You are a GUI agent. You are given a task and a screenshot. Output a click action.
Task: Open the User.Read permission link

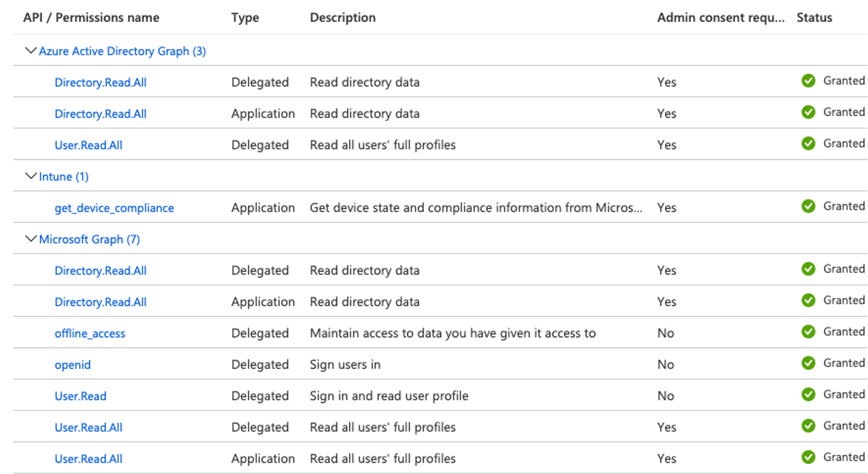80,396
